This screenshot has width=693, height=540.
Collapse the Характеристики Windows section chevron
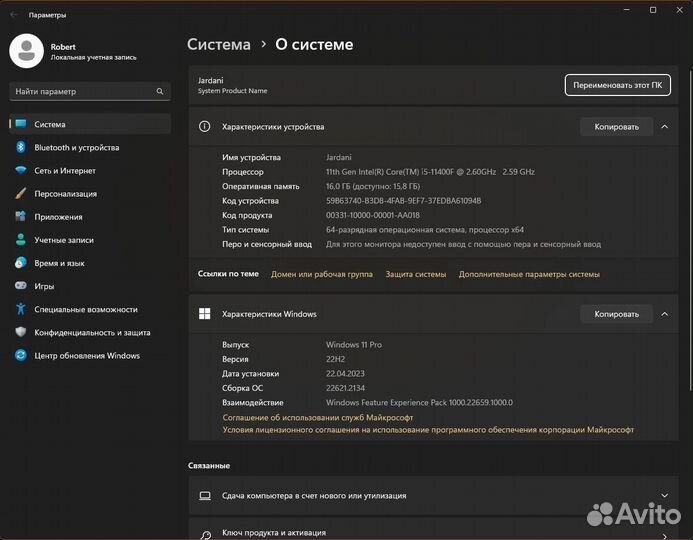[x=665, y=314]
